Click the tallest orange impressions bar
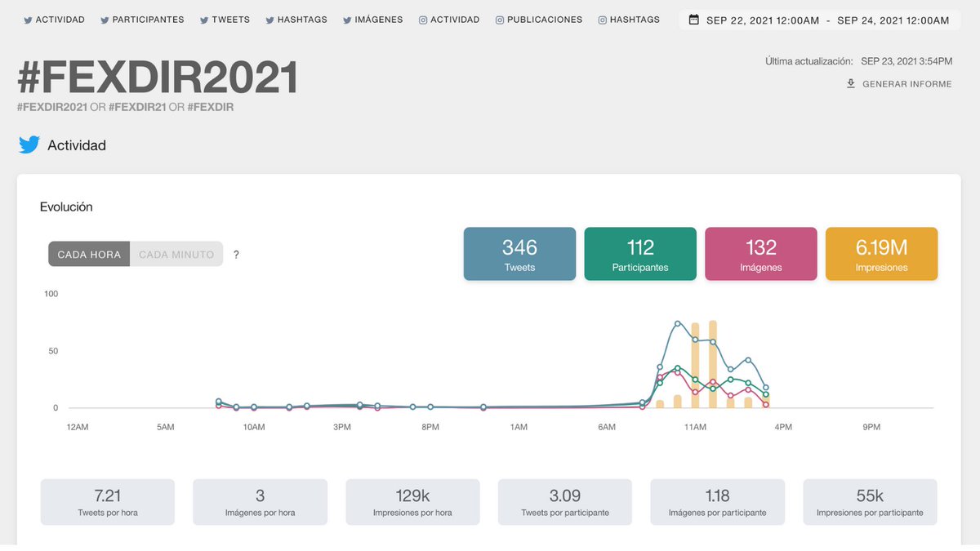This screenshot has height=551, width=980. tap(713, 364)
